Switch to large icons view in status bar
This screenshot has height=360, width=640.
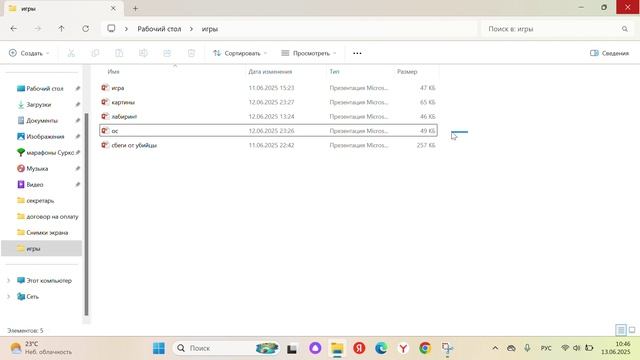[632, 330]
